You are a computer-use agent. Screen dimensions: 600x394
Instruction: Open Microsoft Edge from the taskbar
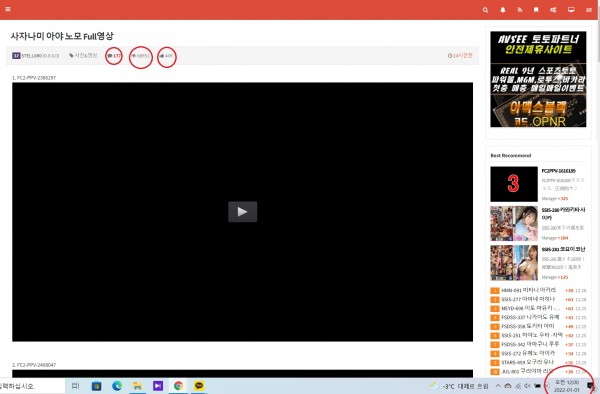[x=117, y=386]
